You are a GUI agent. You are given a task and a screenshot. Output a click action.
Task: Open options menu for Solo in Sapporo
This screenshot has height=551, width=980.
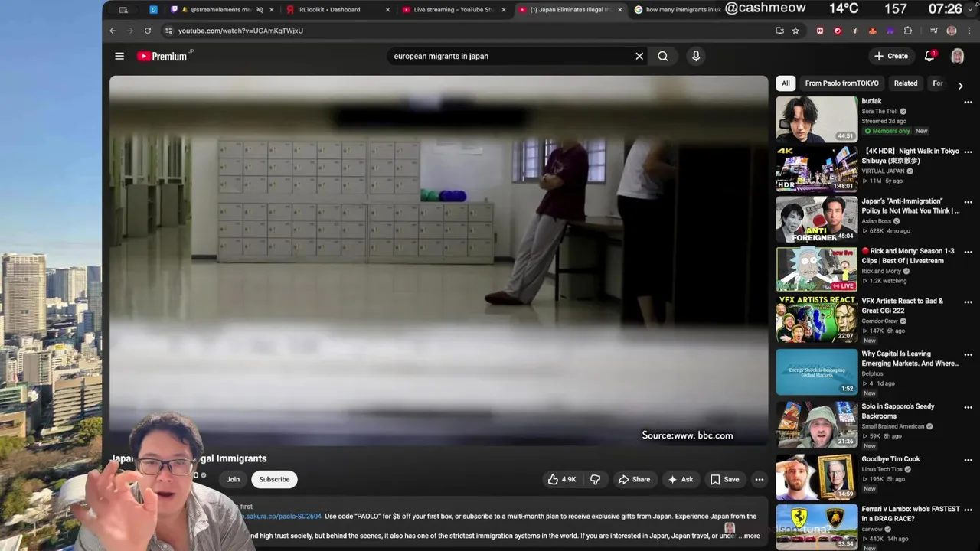click(968, 407)
